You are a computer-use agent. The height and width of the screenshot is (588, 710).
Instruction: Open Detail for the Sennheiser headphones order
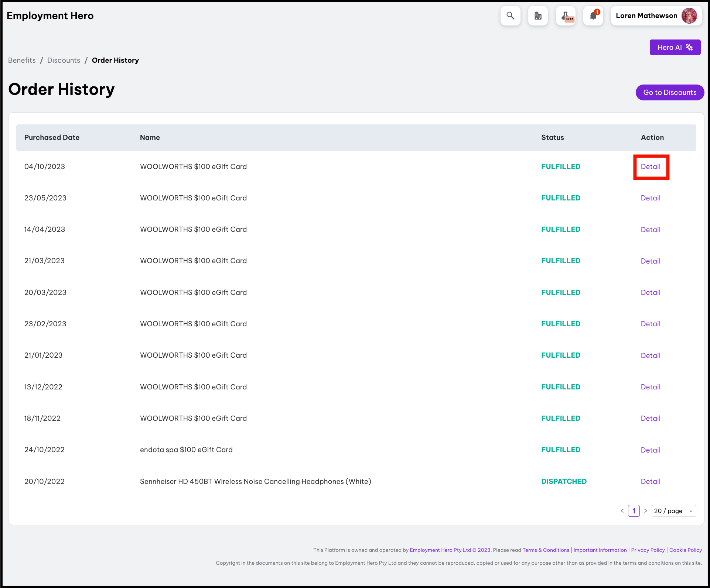651,481
